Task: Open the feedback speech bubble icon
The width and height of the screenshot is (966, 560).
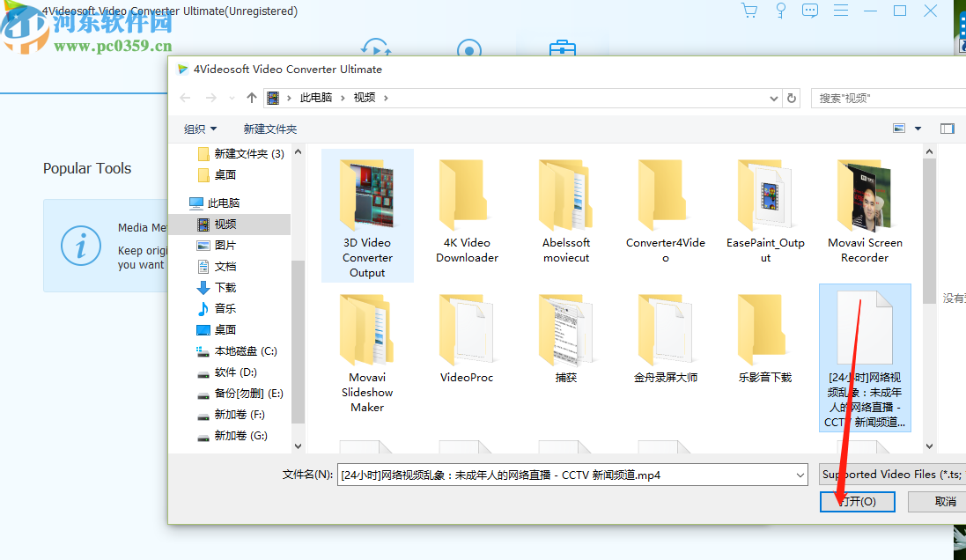Action: [x=810, y=11]
